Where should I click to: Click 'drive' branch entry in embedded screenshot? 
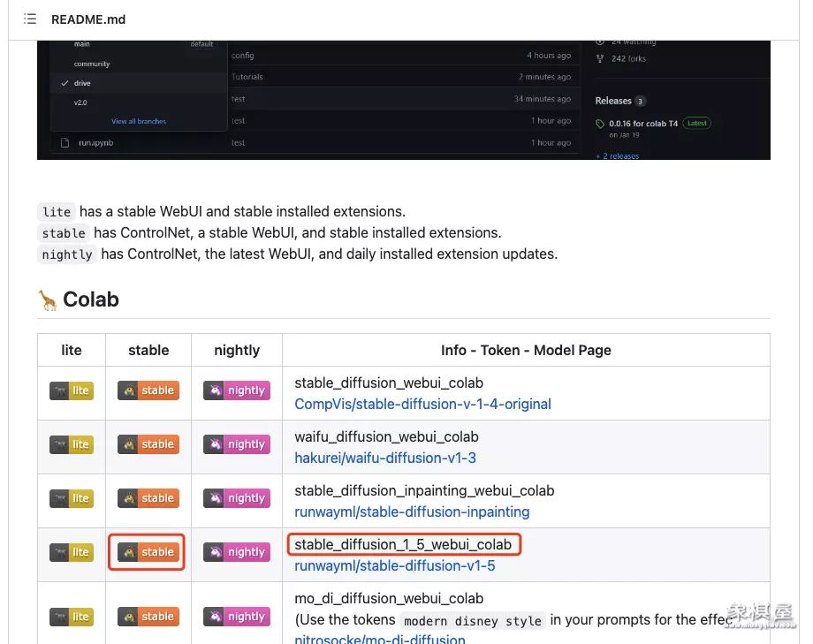(82, 83)
